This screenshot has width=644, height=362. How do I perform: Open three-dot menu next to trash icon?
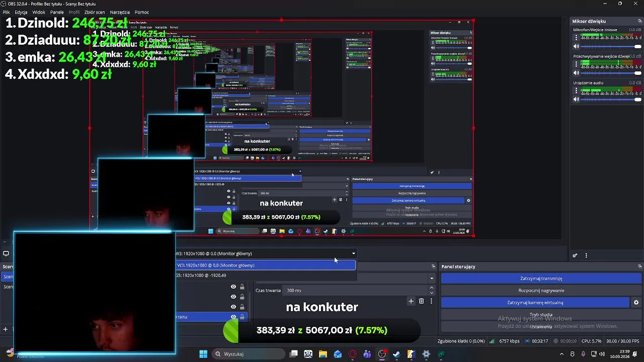[431, 301]
